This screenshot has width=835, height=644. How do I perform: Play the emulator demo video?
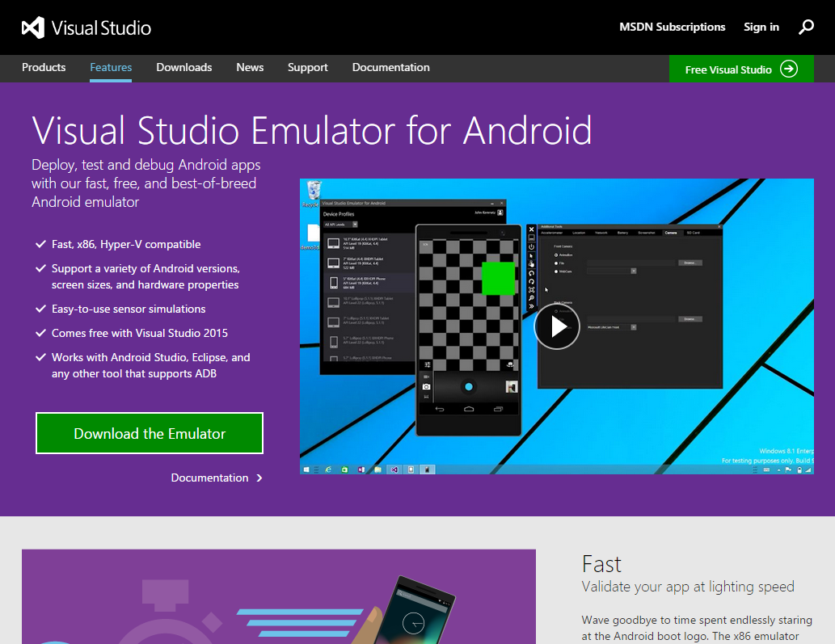coord(556,326)
